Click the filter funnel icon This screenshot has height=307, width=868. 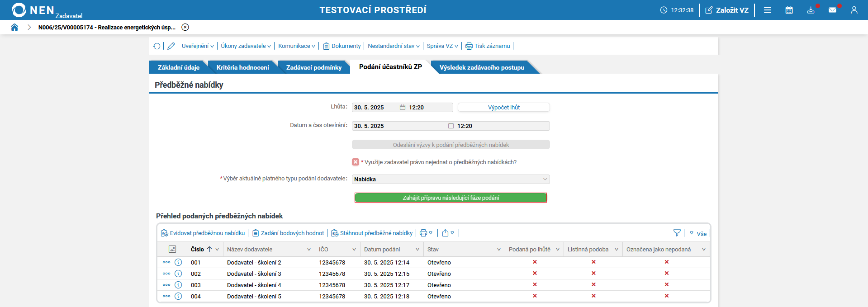click(677, 233)
